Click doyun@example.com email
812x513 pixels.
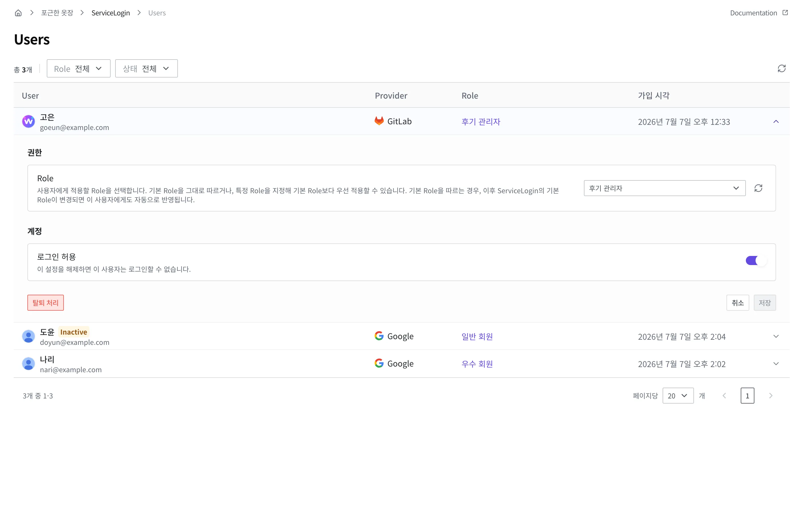click(74, 343)
